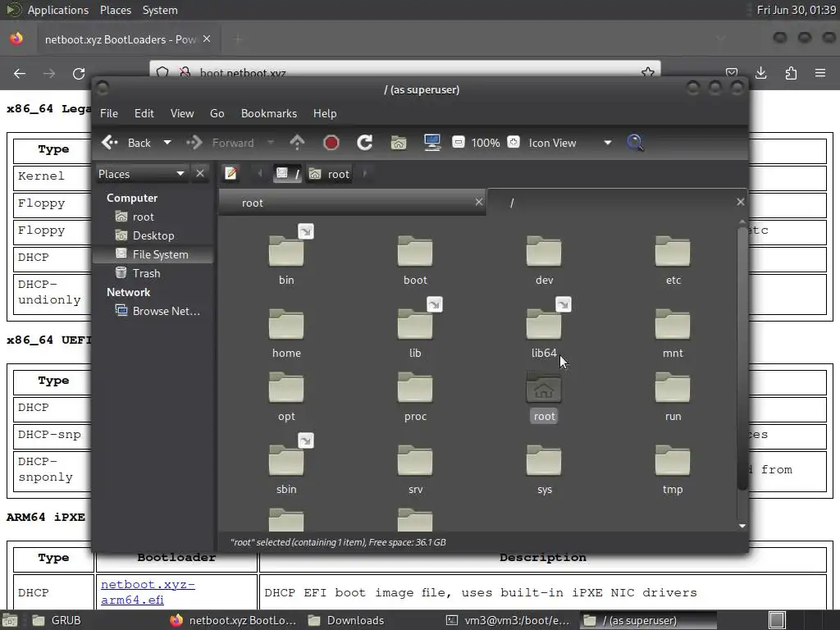The width and height of the screenshot is (840, 630).
Task: Click the file view vertical scrollbar
Action: [x=742, y=358]
